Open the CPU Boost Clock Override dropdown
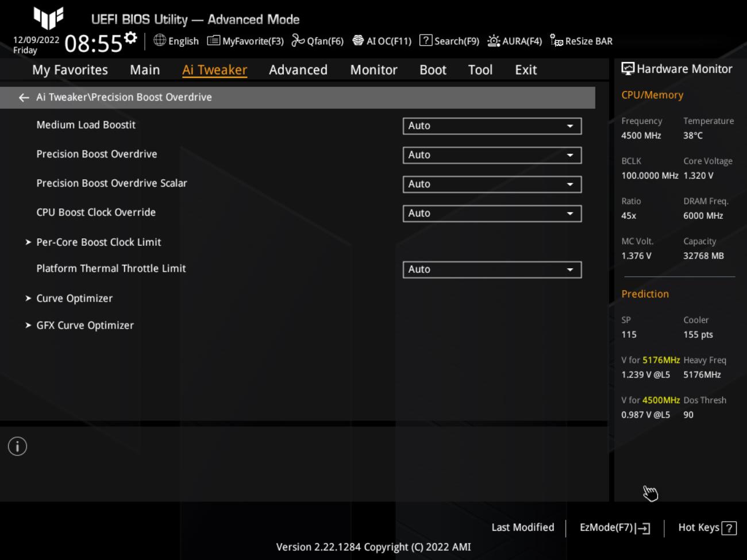 pyautogui.click(x=492, y=214)
